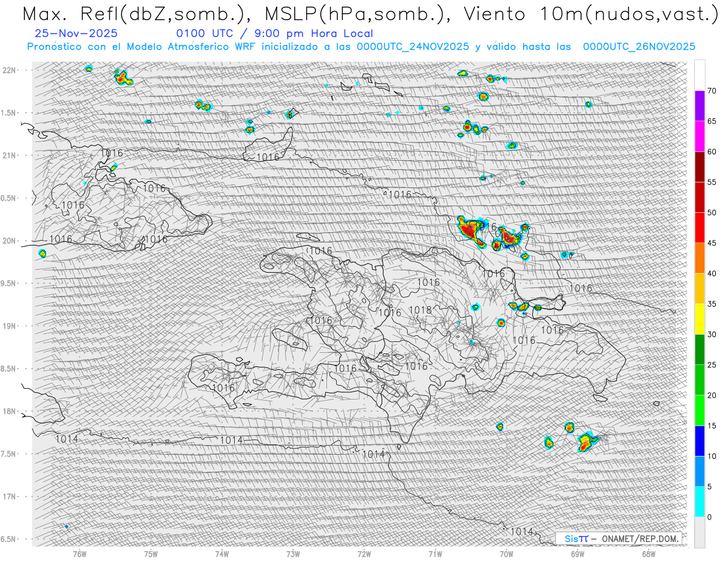
Task: Click the '45' value on the color scale
Action: coord(712,243)
